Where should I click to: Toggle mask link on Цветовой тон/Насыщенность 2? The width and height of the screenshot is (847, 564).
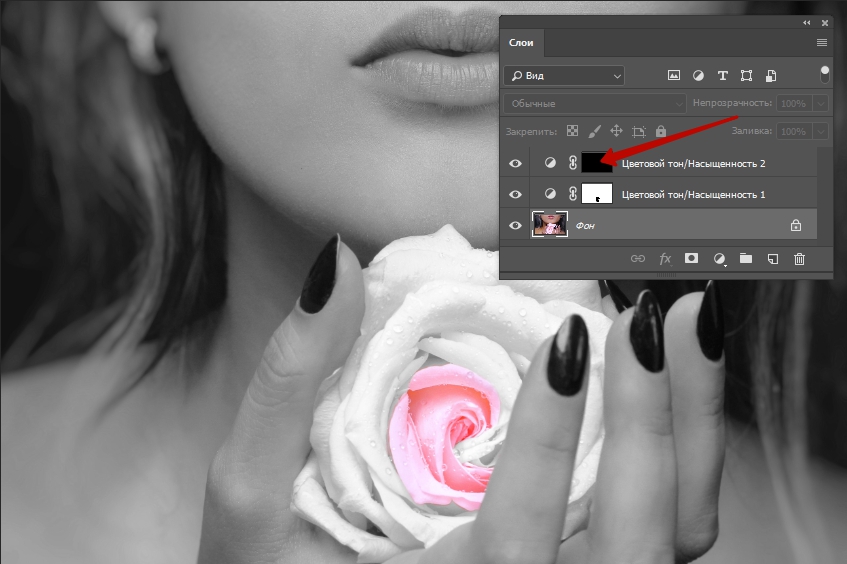[x=573, y=163]
